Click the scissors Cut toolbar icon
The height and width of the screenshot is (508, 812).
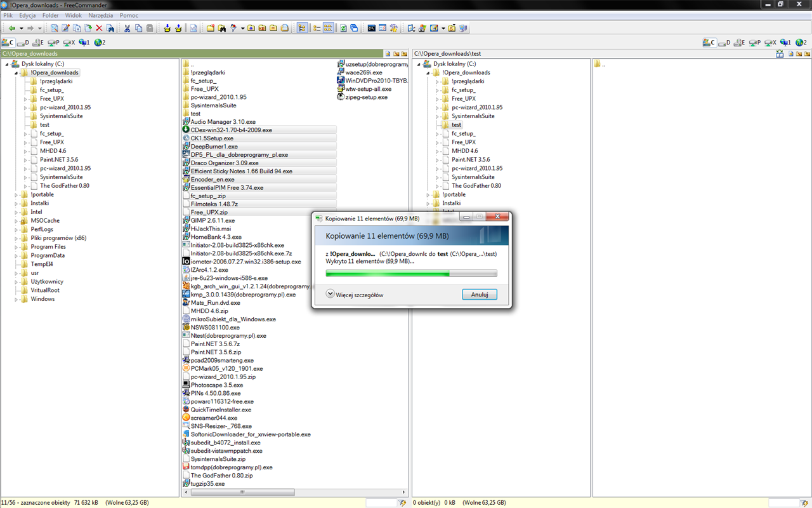pos(128,28)
